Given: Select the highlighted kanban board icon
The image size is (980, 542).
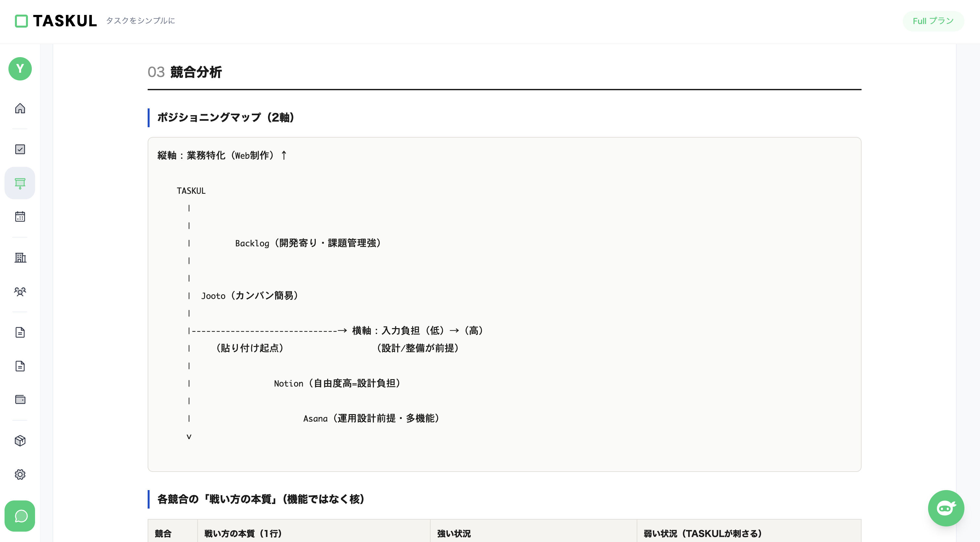Looking at the screenshot, I should click(20, 183).
